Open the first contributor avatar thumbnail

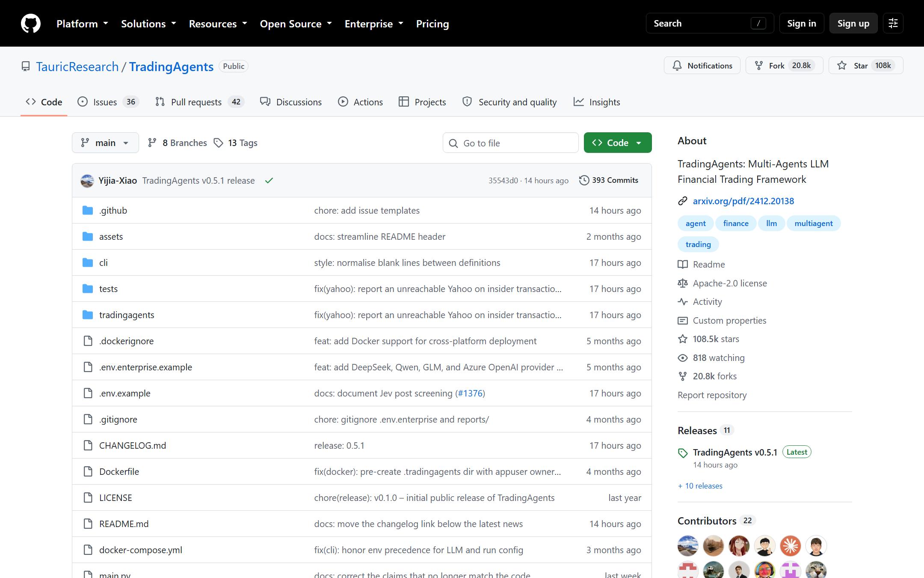[688, 545]
